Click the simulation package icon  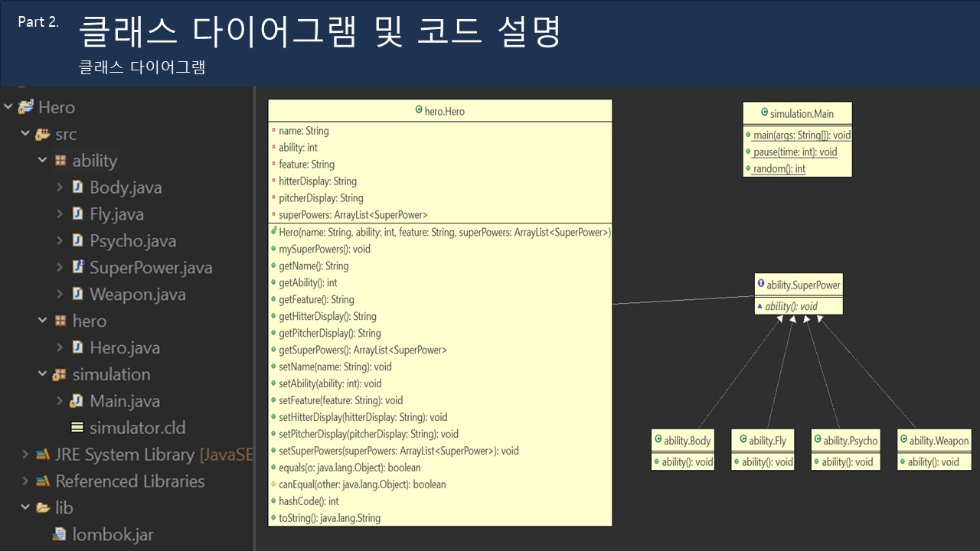(x=60, y=374)
